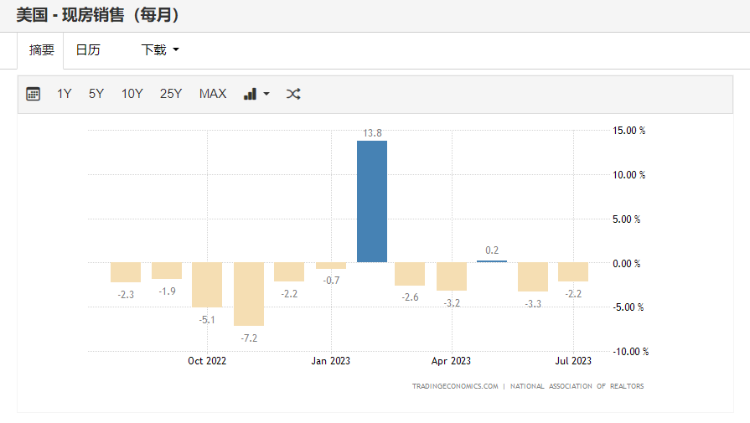Expand the 下载 dropdown menu
The height and width of the screenshot is (423, 750).
point(160,50)
